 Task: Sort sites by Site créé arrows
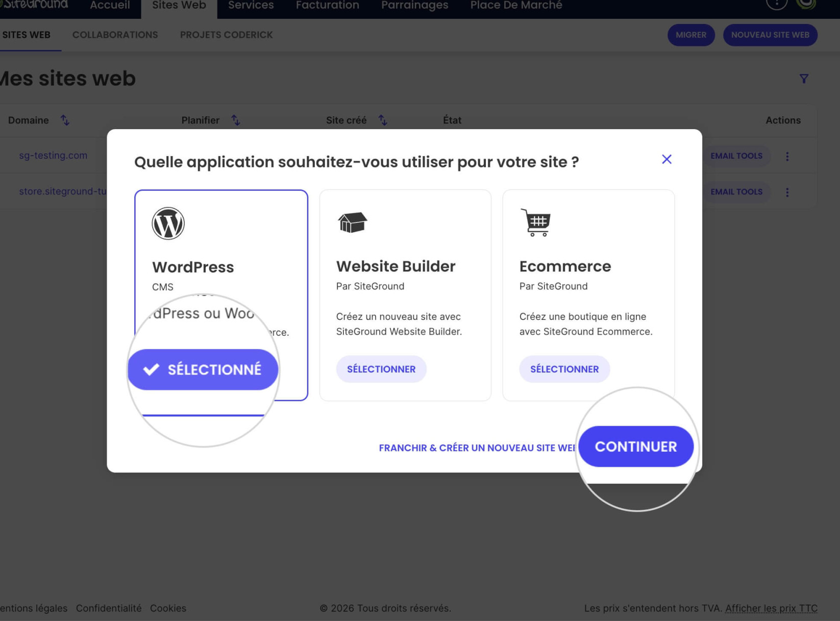[383, 120]
